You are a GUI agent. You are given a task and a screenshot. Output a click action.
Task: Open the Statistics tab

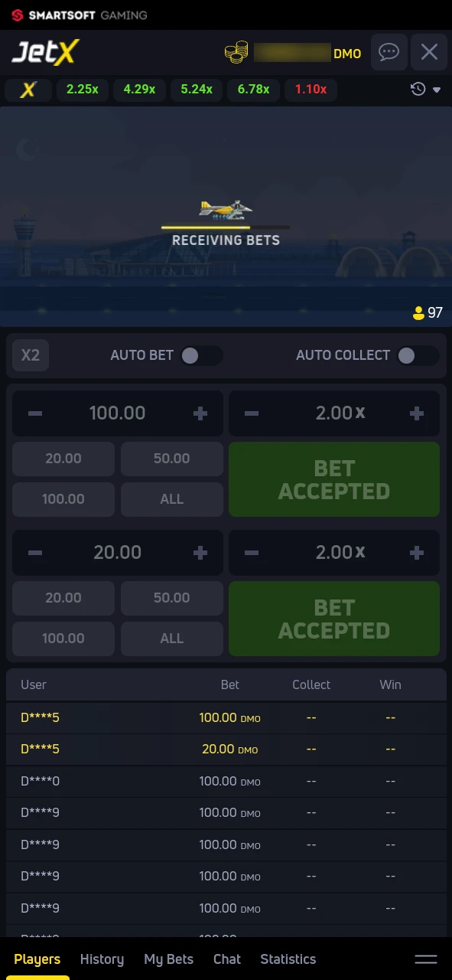click(288, 959)
